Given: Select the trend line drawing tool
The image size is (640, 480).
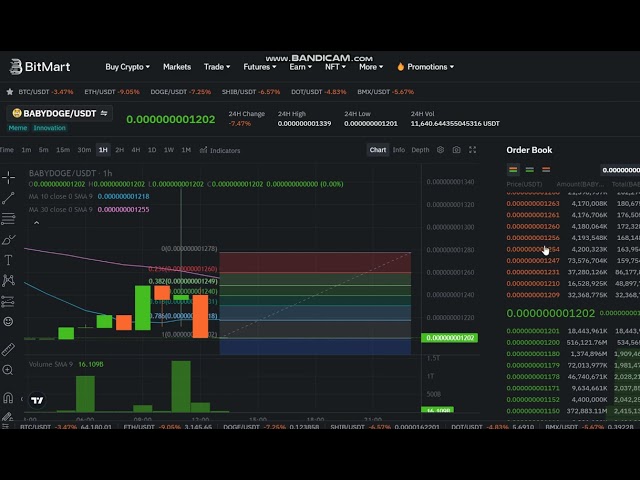Looking at the screenshot, I should click(x=8, y=198).
